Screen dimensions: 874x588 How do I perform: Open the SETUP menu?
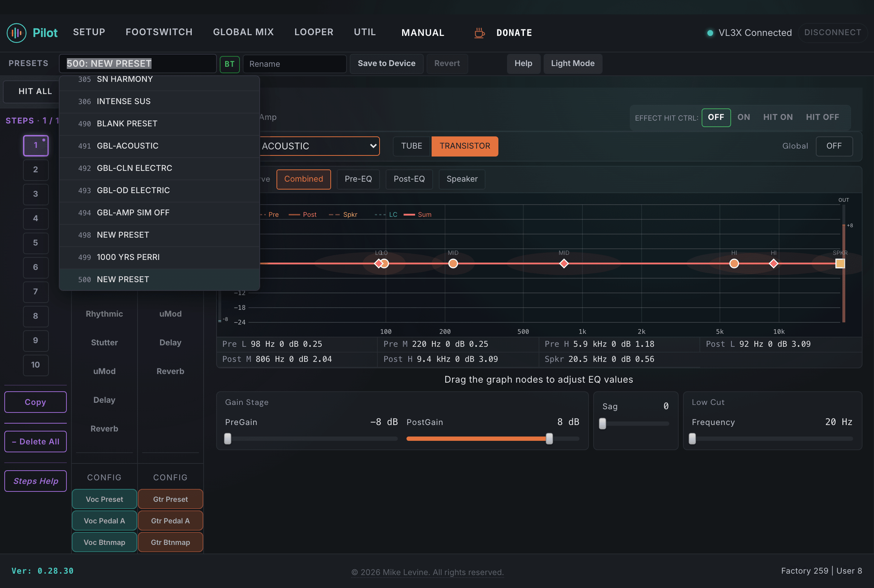(89, 32)
